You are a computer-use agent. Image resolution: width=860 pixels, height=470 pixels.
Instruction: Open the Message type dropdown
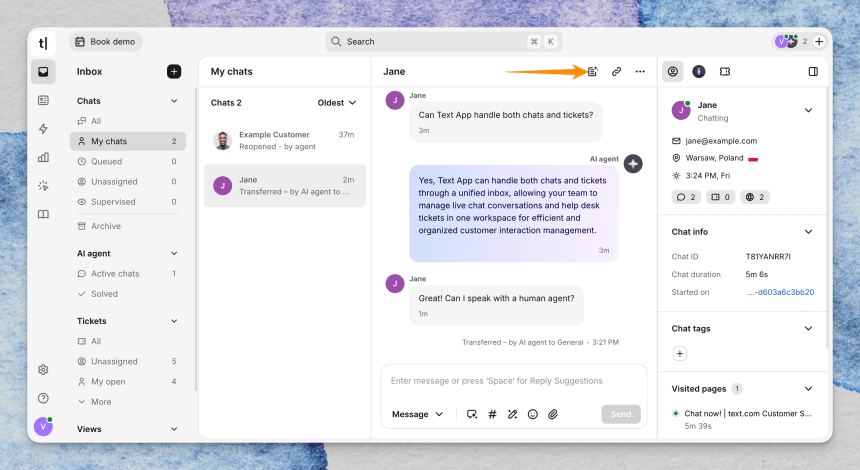(x=417, y=414)
